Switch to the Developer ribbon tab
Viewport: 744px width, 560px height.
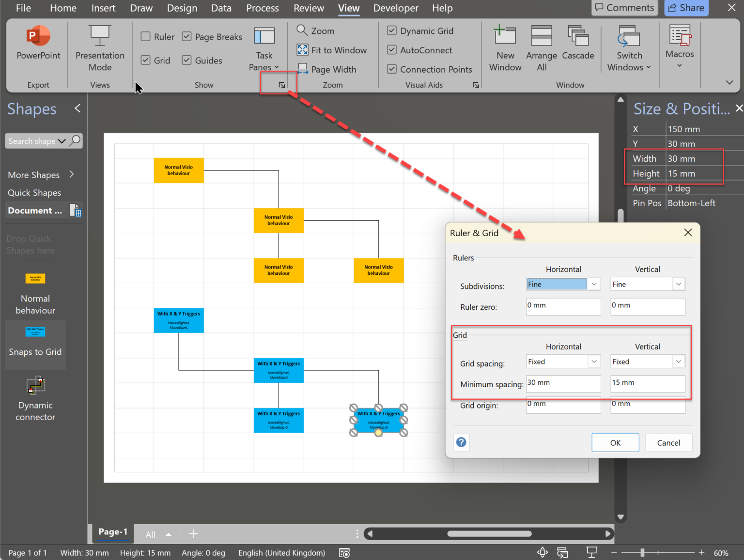395,8
